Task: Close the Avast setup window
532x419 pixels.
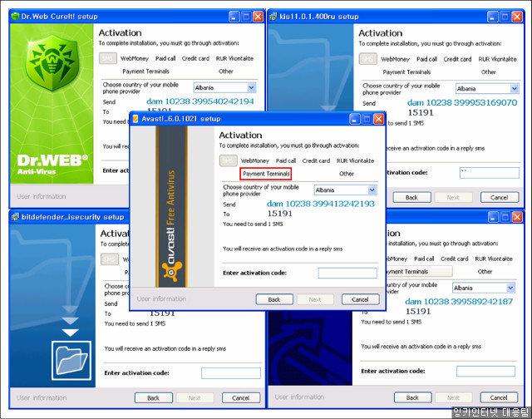Action: pos(379,119)
